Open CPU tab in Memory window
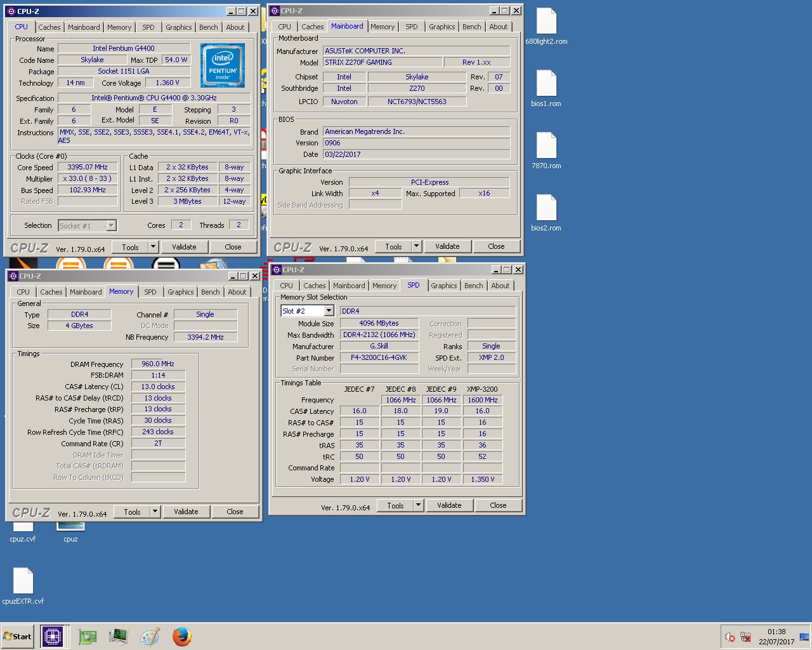This screenshot has height=650, width=812. click(23, 292)
